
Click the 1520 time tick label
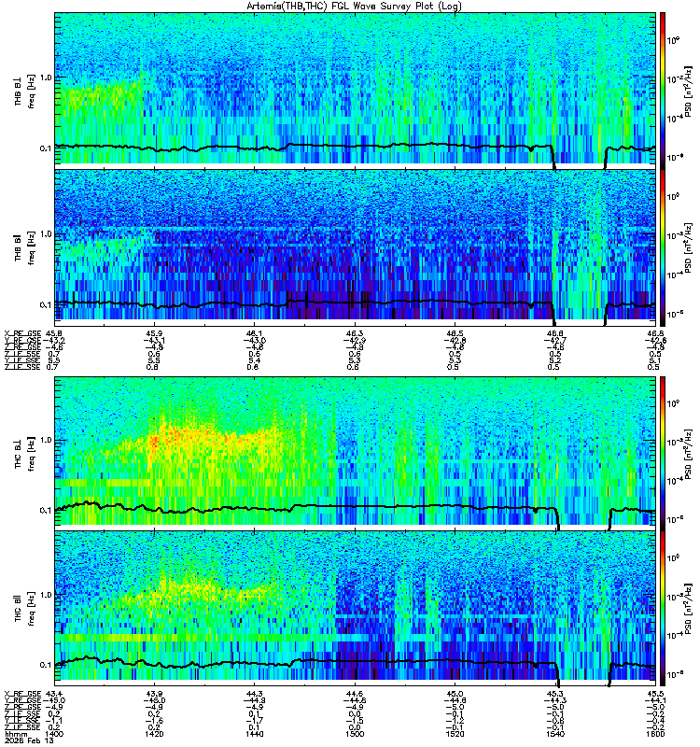[455, 735]
